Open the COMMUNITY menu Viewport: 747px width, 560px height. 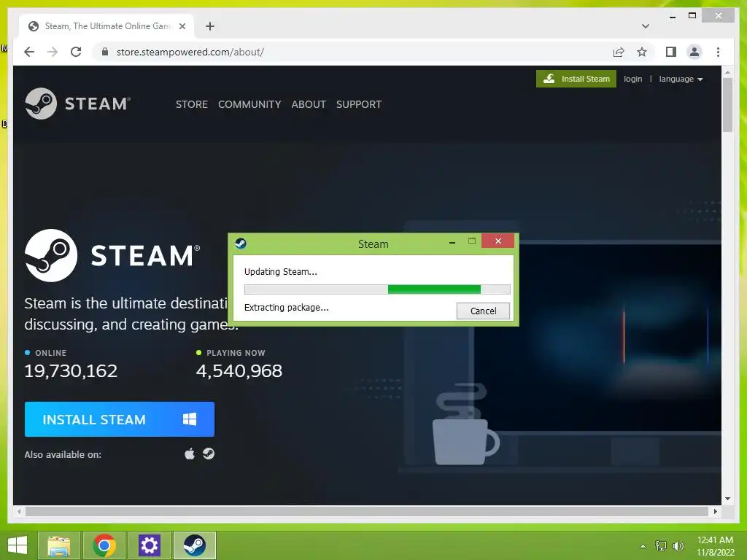click(x=249, y=104)
